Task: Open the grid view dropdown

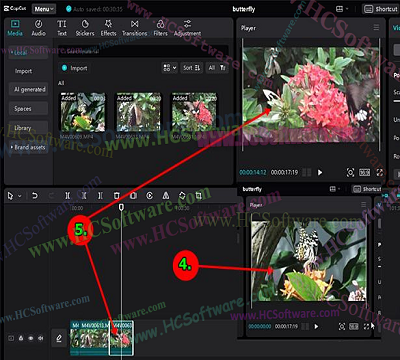Action: (170, 68)
